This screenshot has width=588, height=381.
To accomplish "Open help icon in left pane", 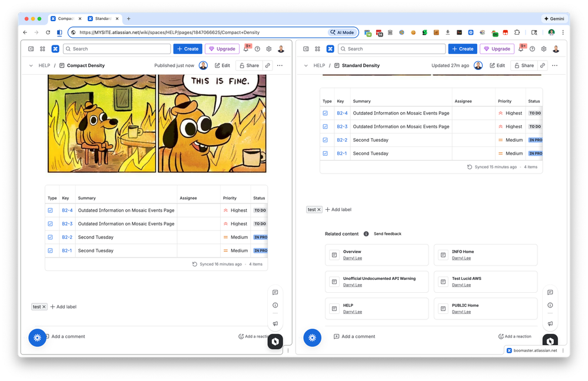I will click(258, 49).
